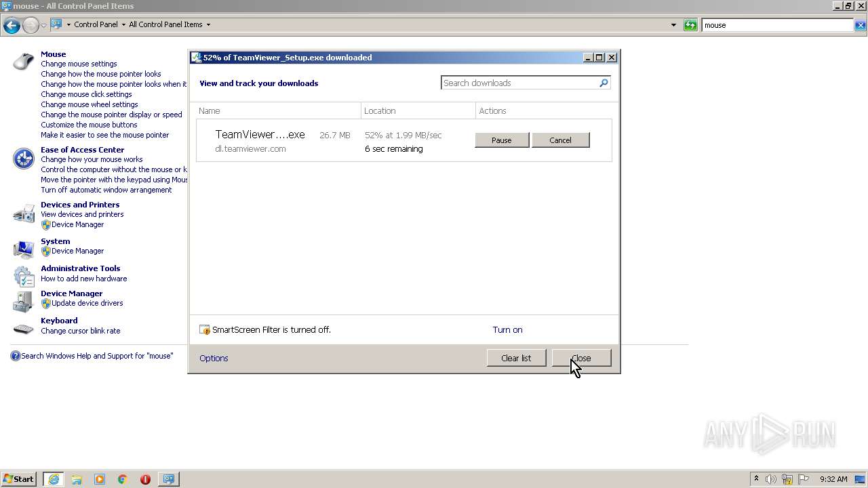Sort downloads by Name column
Image resolution: width=868 pixels, height=488 pixels.
[x=278, y=110]
